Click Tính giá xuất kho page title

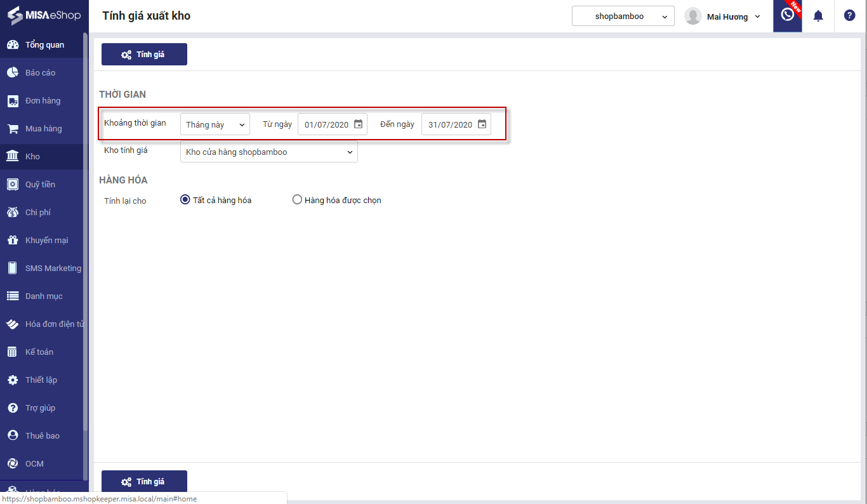click(146, 16)
